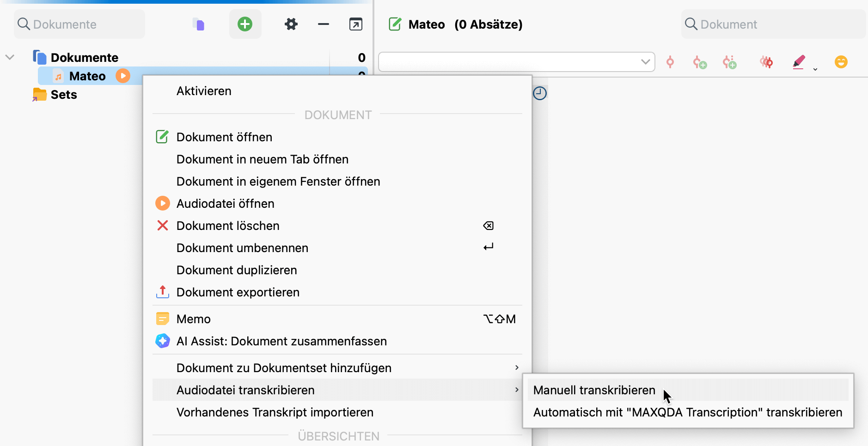Click the orange play icon beside Mateo

pyautogui.click(x=123, y=76)
